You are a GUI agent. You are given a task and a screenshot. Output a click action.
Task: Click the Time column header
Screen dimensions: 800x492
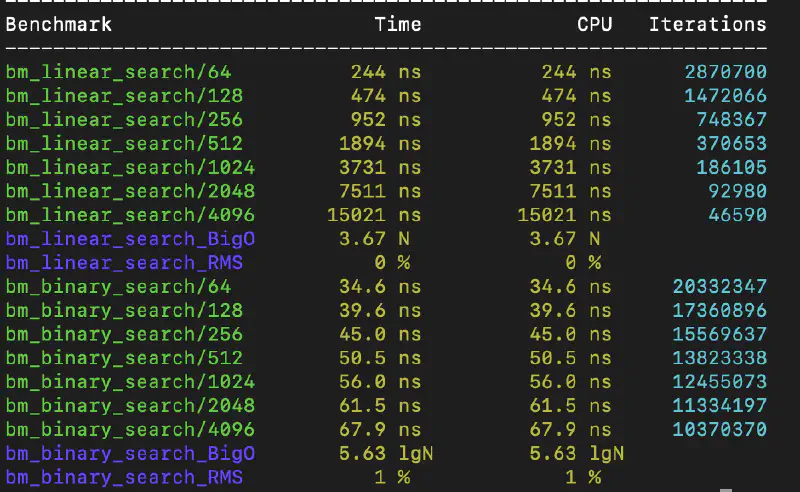point(398,24)
